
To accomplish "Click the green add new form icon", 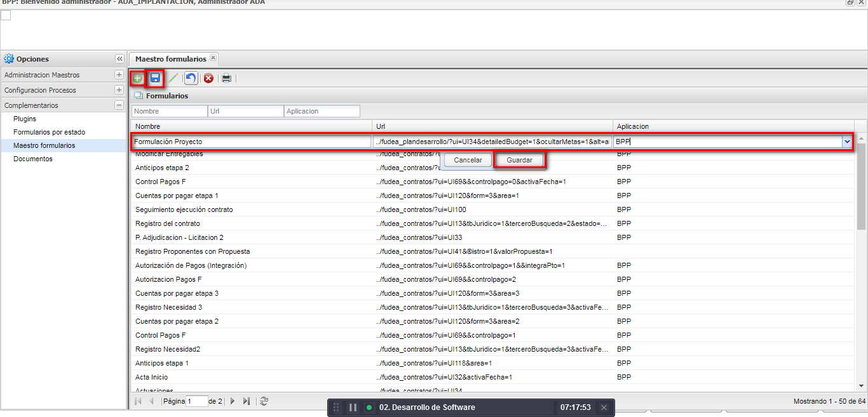I will point(137,78).
